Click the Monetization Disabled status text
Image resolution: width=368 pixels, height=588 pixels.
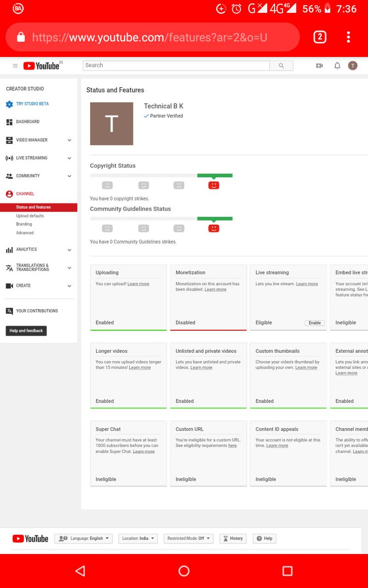point(185,323)
